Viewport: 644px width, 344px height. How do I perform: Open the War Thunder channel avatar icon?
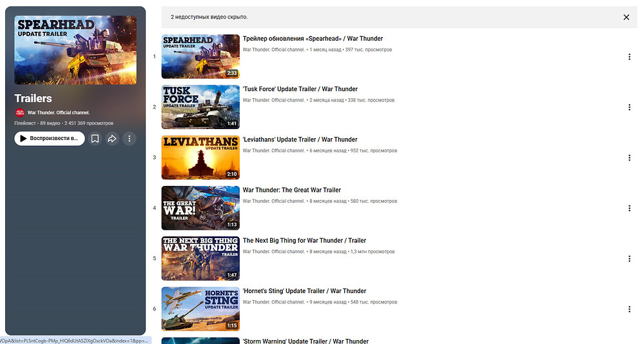[19, 112]
